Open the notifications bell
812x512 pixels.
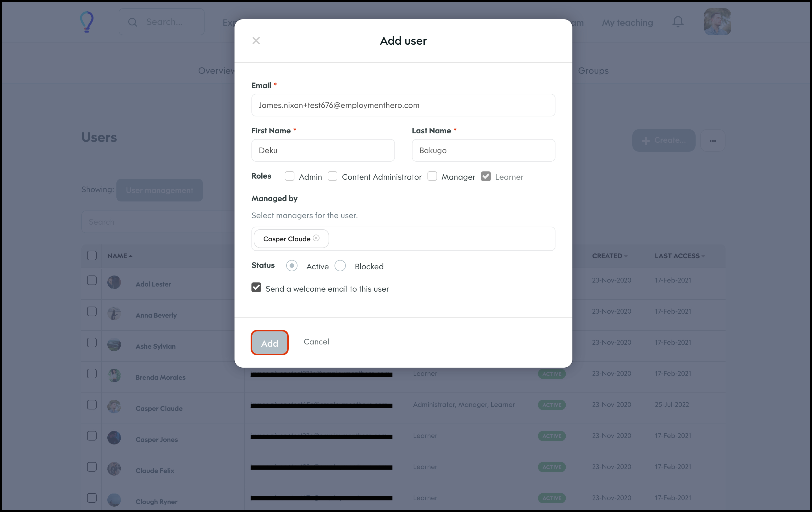pos(678,22)
